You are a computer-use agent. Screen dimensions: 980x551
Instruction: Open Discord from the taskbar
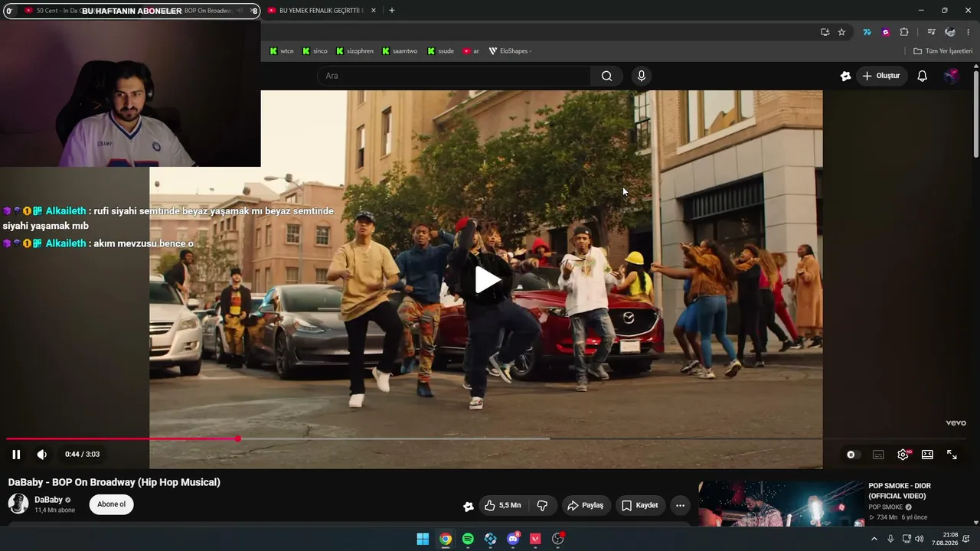click(513, 539)
